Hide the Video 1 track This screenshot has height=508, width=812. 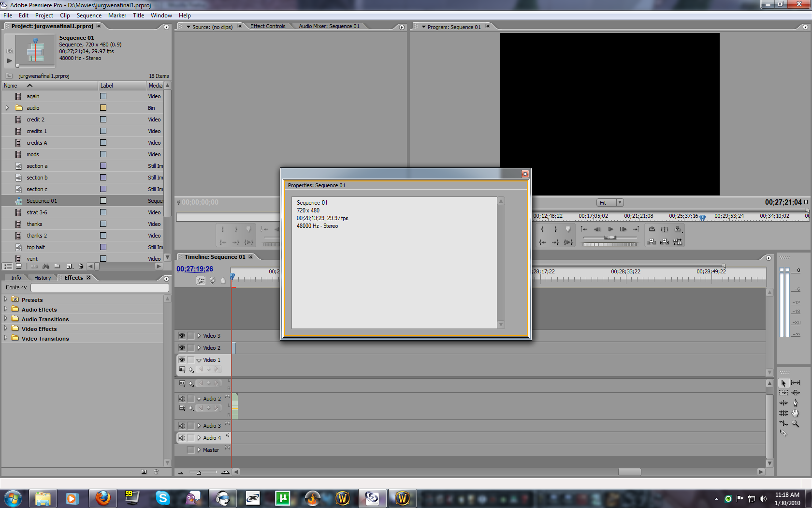[x=182, y=360]
